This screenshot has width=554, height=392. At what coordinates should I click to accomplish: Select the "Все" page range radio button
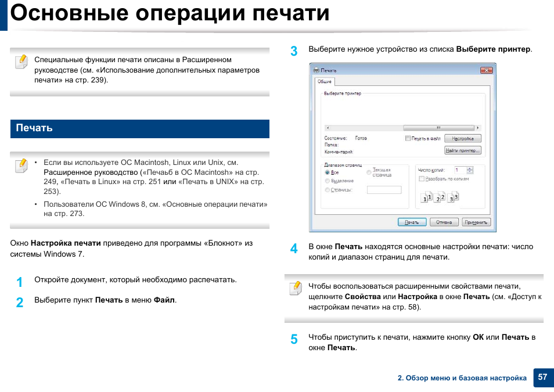click(328, 172)
